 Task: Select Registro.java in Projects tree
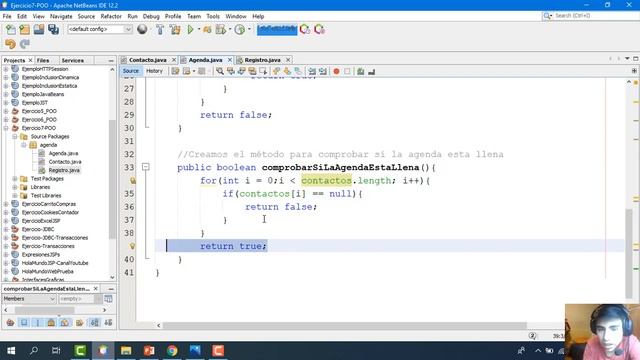coord(64,170)
